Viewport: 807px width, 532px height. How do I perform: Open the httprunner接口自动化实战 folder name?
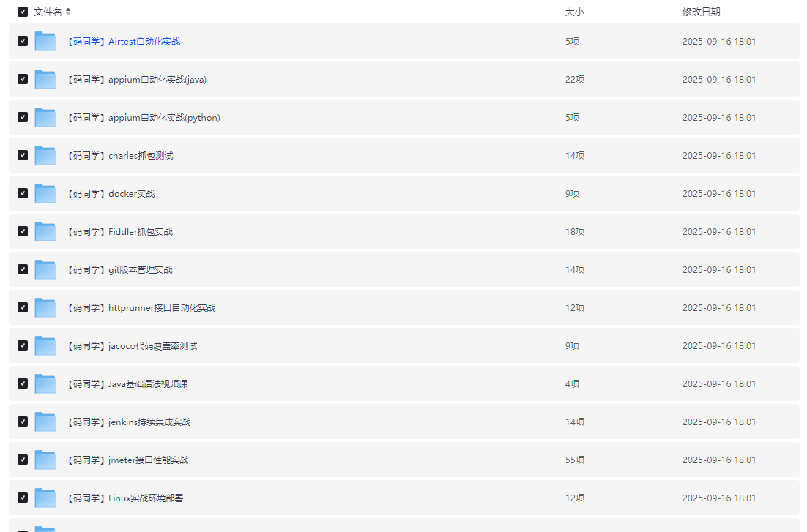[141, 308]
